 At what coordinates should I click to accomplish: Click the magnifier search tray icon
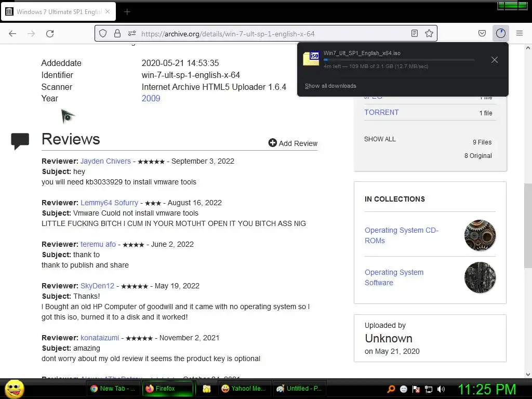(x=391, y=389)
